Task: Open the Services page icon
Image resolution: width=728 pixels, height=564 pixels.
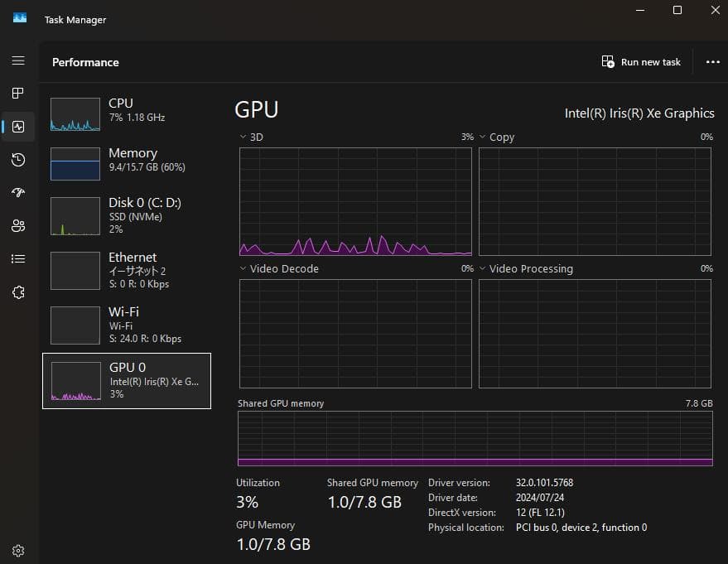Action: pos(18,292)
